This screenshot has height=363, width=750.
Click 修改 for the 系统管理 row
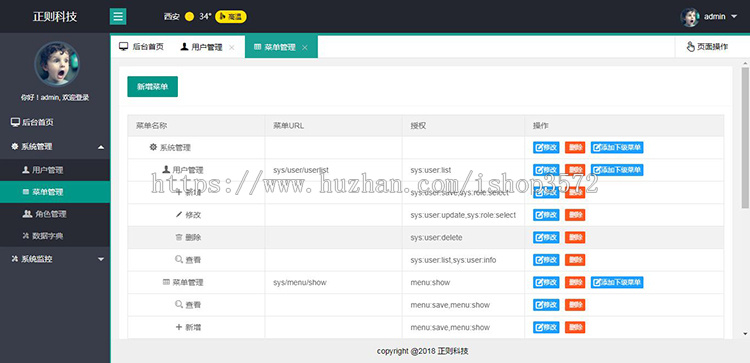pos(546,147)
